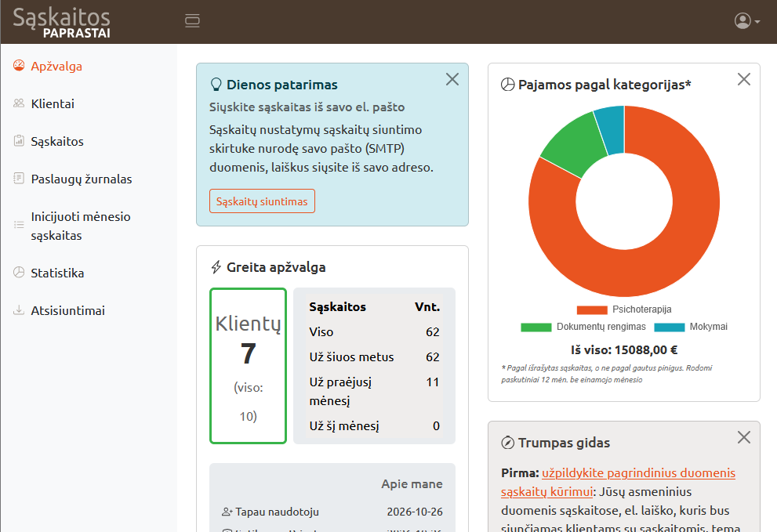This screenshot has height=532, width=777.
Task: Toggle the Psichoterapija legend swatch
Action: [x=592, y=309]
